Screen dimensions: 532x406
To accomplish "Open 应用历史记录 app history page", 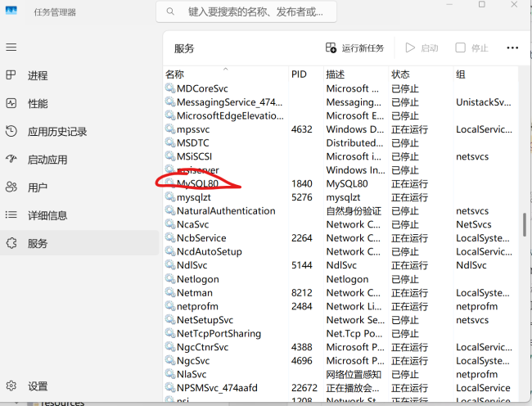I will pyautogui.click(x=79, y=131).
